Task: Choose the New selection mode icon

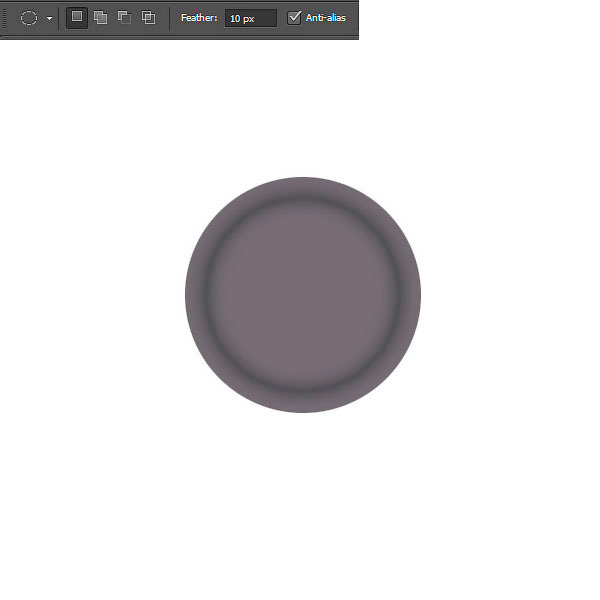Action: tap(77, 17)
